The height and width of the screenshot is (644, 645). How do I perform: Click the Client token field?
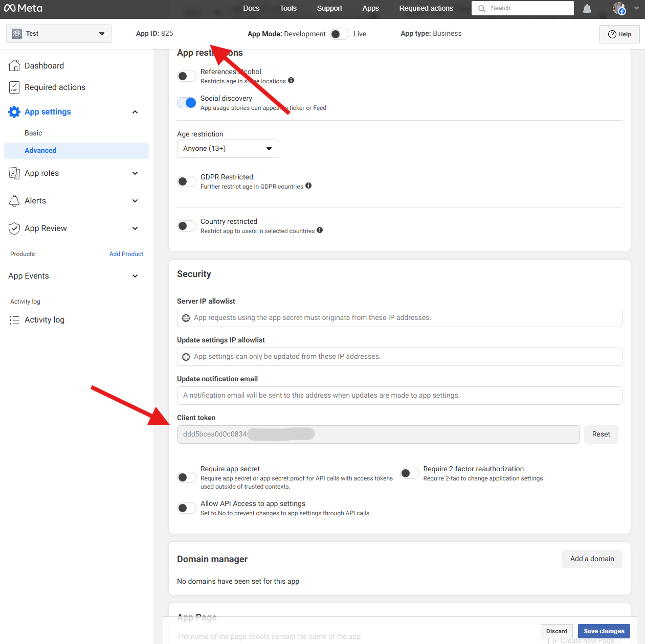pos(379,434)
